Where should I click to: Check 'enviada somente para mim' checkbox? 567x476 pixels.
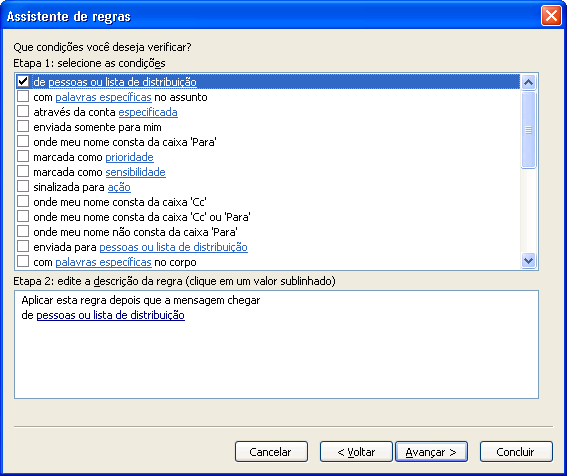[23, 126]
